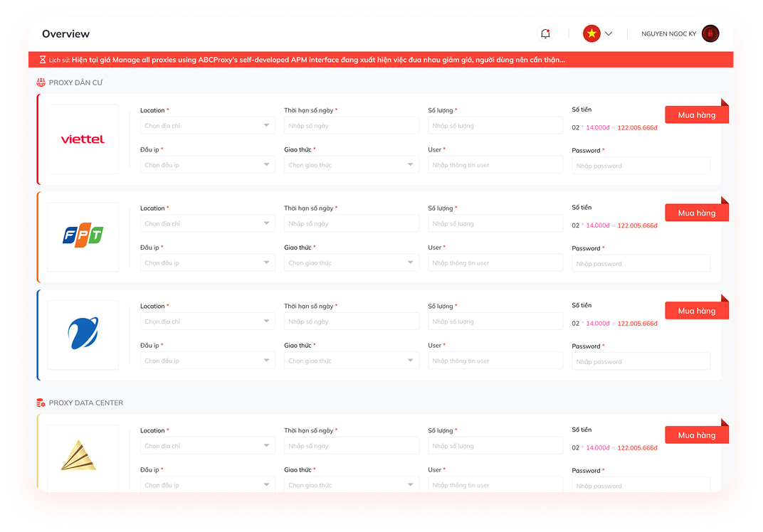
Task: Switch to the Overview page heading
Action: coord(65,33)
